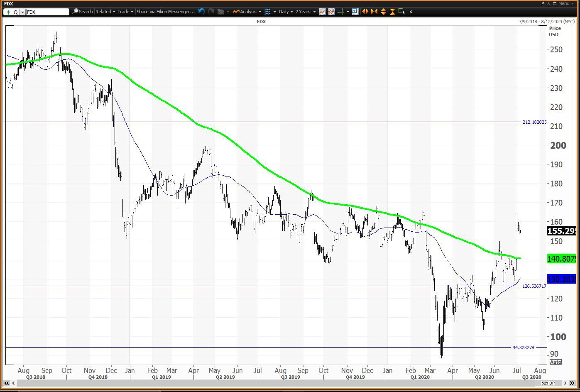Click the black 155.29 last price tag
Image resolution: width=580 pixels, height=392 pixels.
[x=562, y=231]
